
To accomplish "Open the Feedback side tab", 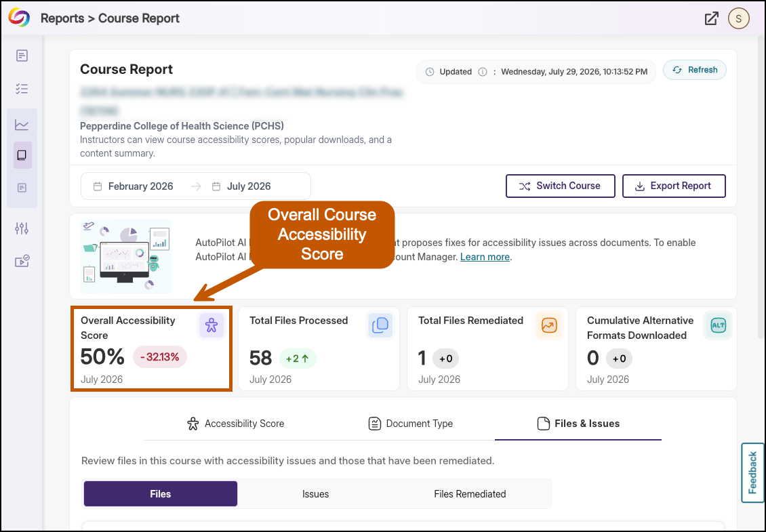I will [753, 473].
